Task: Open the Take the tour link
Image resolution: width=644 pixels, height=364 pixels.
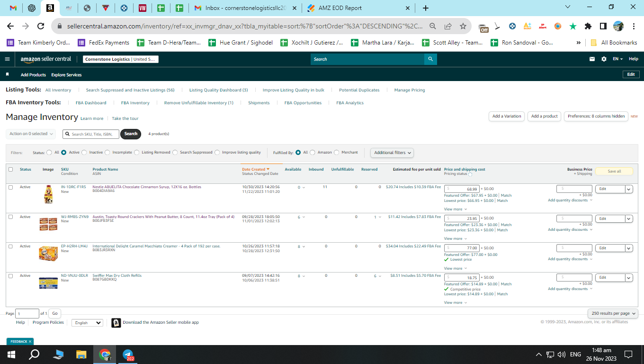Action: (x=125, y=118)
